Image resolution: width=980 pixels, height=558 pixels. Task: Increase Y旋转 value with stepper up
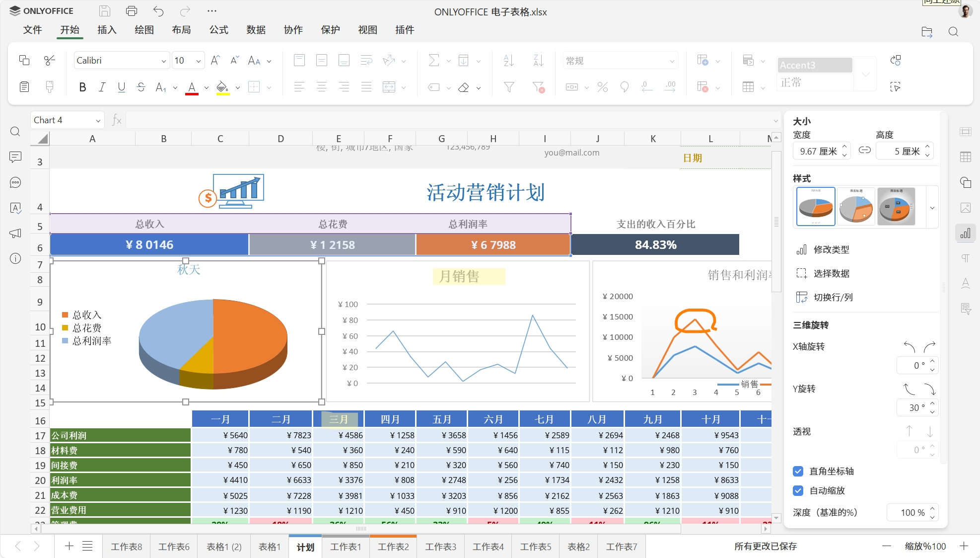[932, 403]
